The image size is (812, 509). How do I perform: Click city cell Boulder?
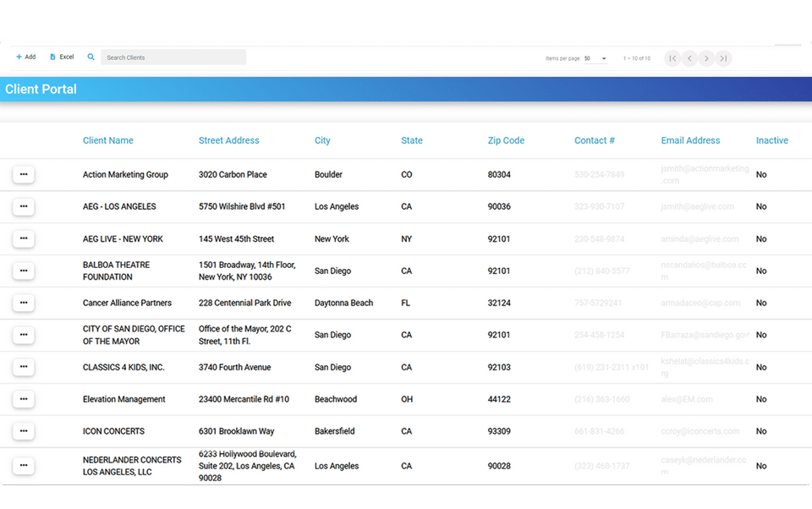tap(328, 174)
